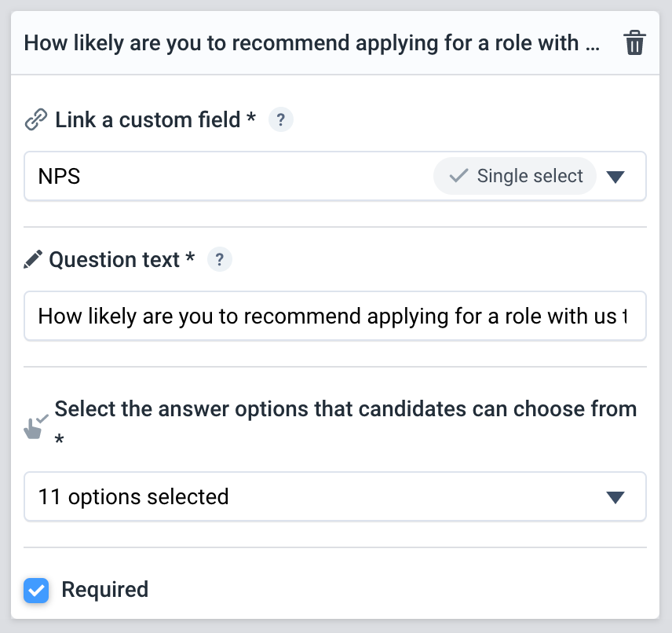Expand the 11 options selected dropdown arrow

pyautogui.click(x=615, y=497)
